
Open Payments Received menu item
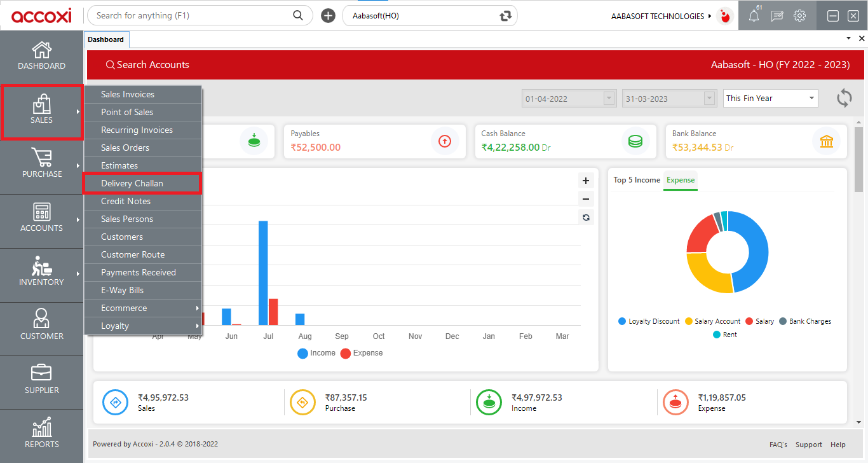coord(143,272)
